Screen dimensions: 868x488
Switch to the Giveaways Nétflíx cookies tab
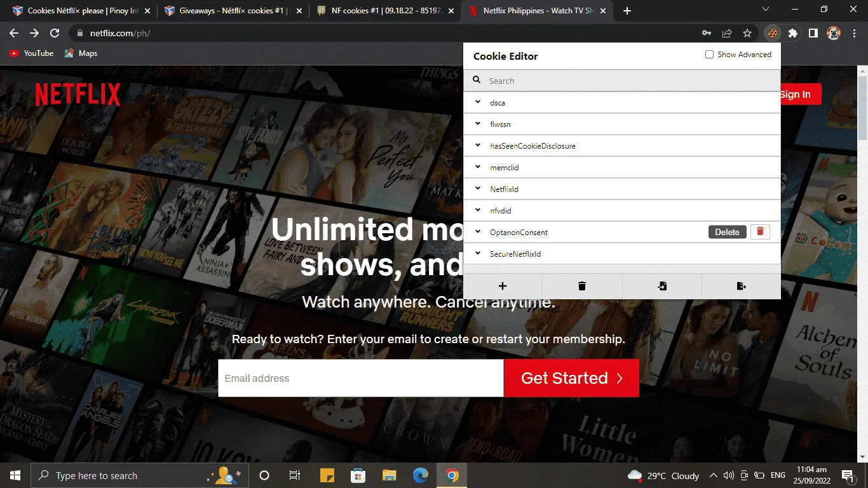[x=233, y=11]
